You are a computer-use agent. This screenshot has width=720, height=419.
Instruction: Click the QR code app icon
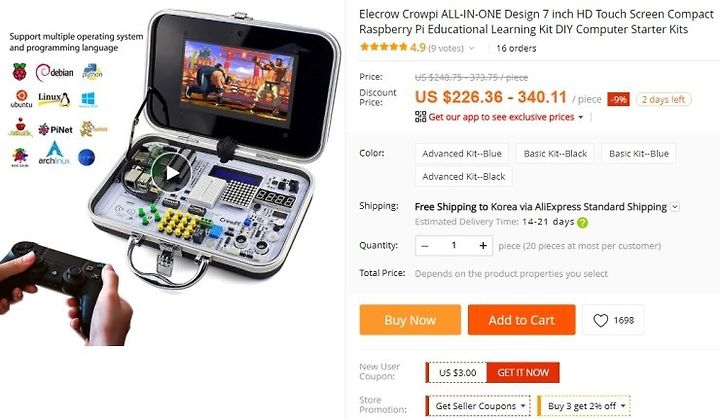click(420, 117)
